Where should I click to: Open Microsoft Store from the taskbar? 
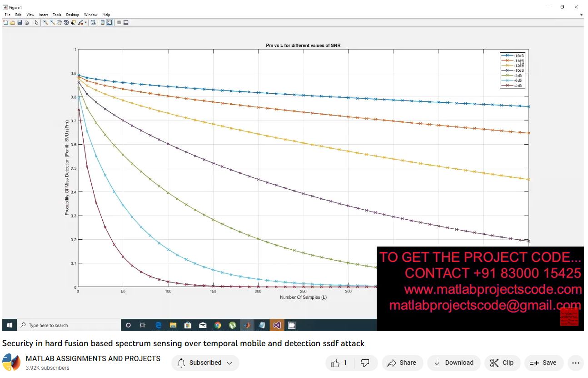(188, 325)
